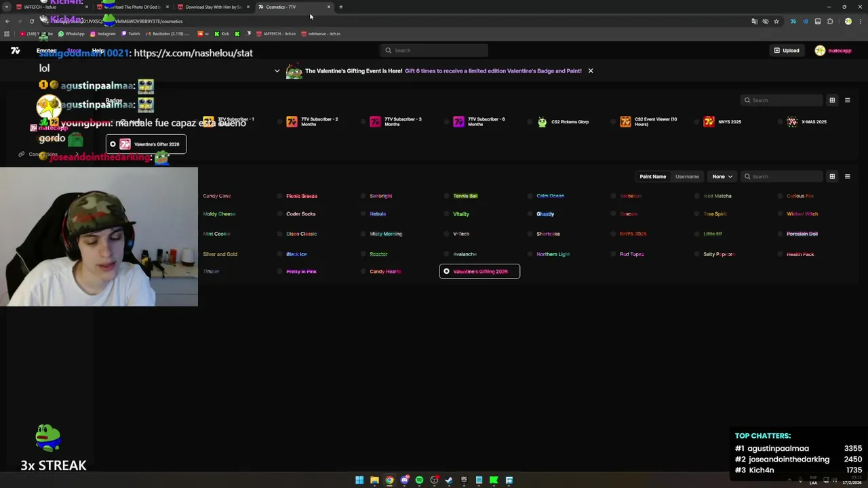
Task: Click the Upload button
Action: click(787, 50)
